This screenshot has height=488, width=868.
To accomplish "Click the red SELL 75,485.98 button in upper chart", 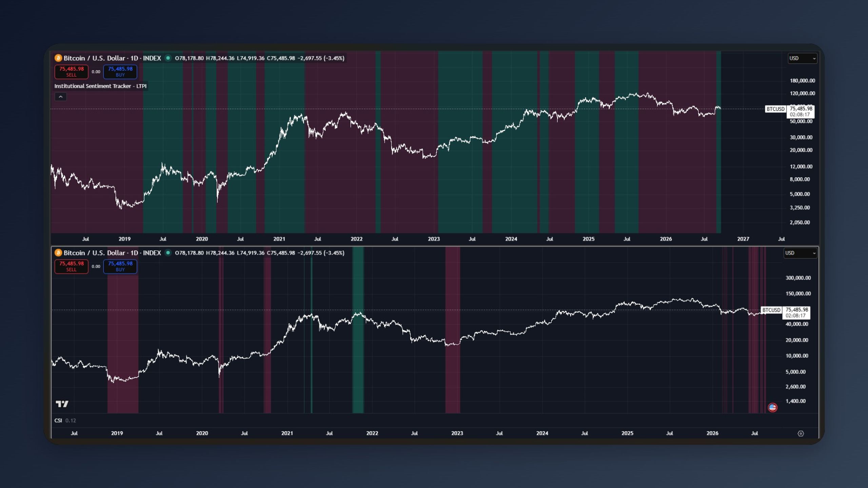I will point(71,72).
